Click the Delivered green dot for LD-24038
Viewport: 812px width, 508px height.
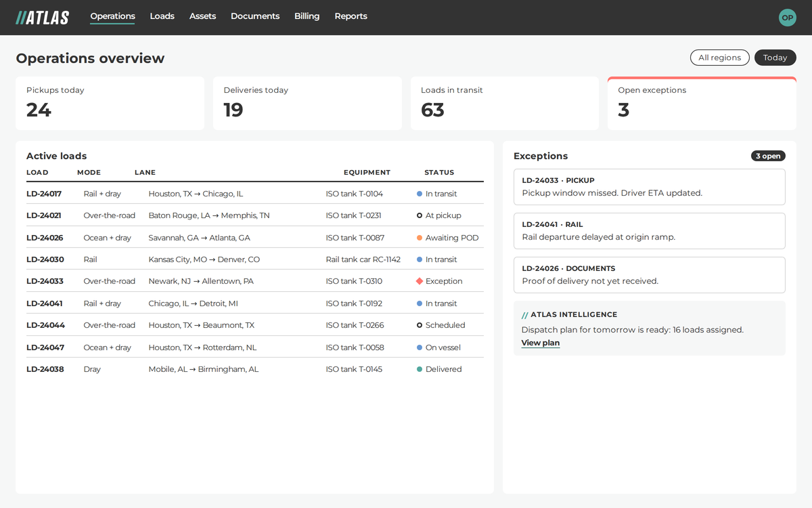[420, 369]
